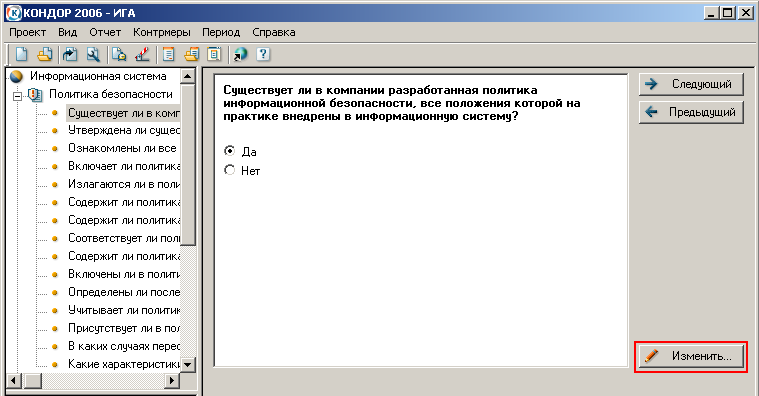Minimize the КОНДОР 2006 window
The height and width of the screenshot is (396, 759).
(711, 13)
